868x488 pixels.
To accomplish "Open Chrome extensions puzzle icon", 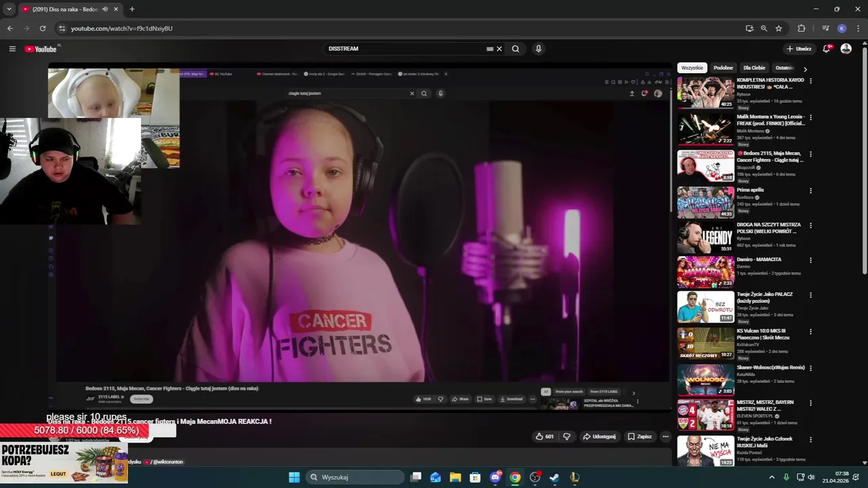I will click(x=802, y=28).
